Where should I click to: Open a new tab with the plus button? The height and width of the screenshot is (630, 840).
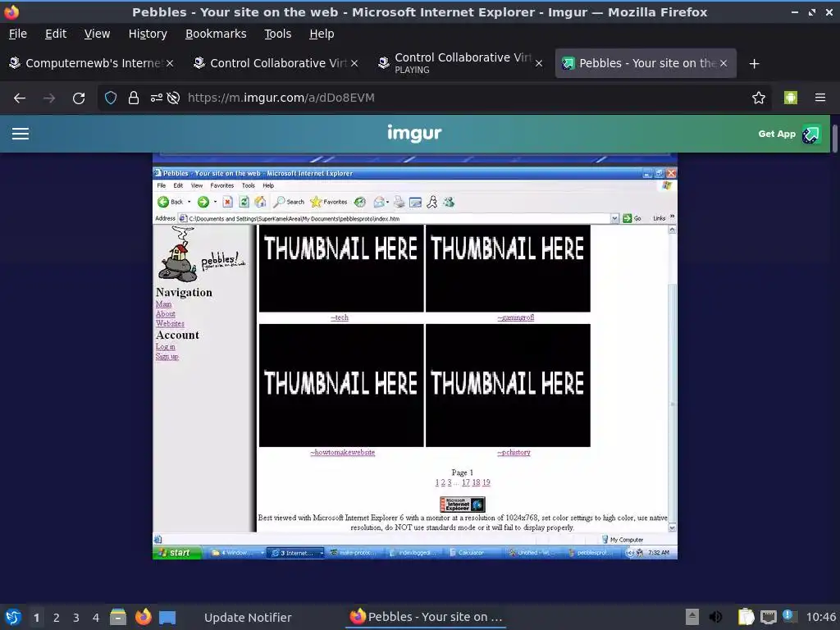point(754,64)
